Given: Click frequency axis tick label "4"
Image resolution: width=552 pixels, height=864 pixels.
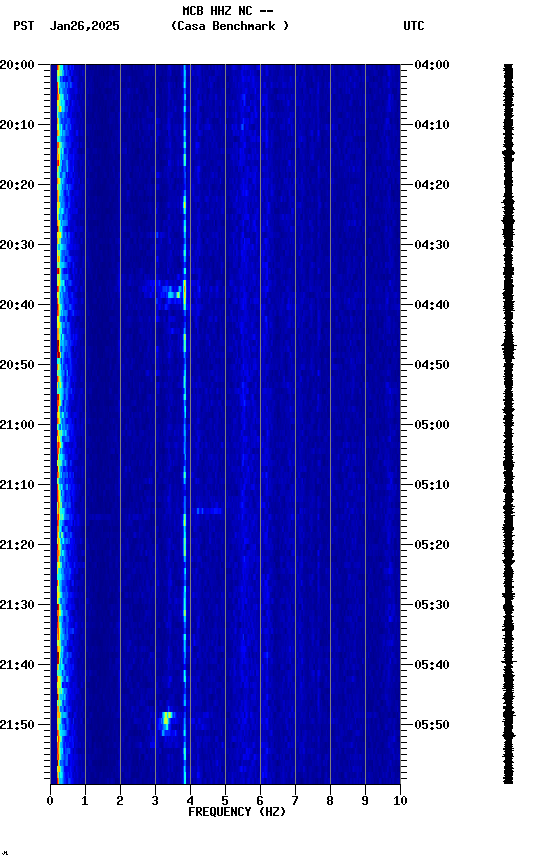Looking at the screenshot, I should pos(190,801).
